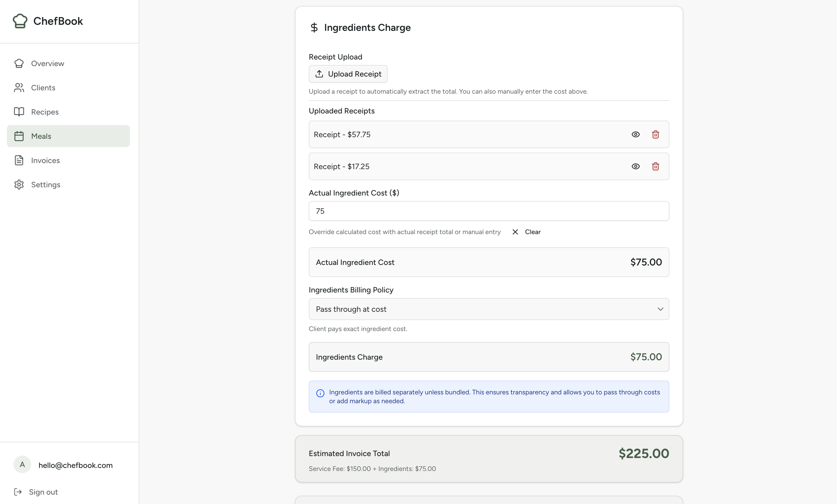
Task: Preview the $57.75 receipt using the eye icon
Action: point(635,134)
